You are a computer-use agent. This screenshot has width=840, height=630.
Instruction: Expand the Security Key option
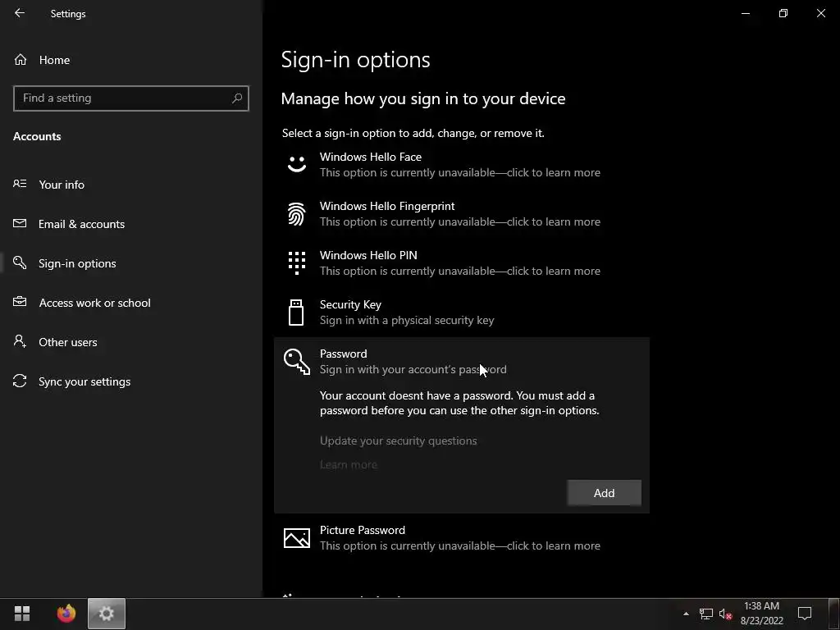(x=461, y=313)
